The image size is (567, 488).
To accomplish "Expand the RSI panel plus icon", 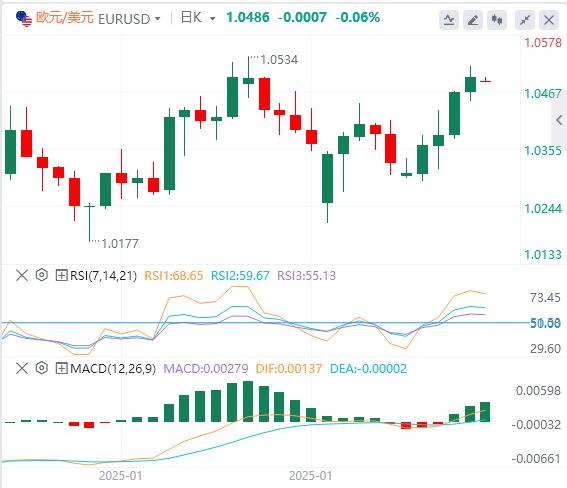I will point(61,276).
